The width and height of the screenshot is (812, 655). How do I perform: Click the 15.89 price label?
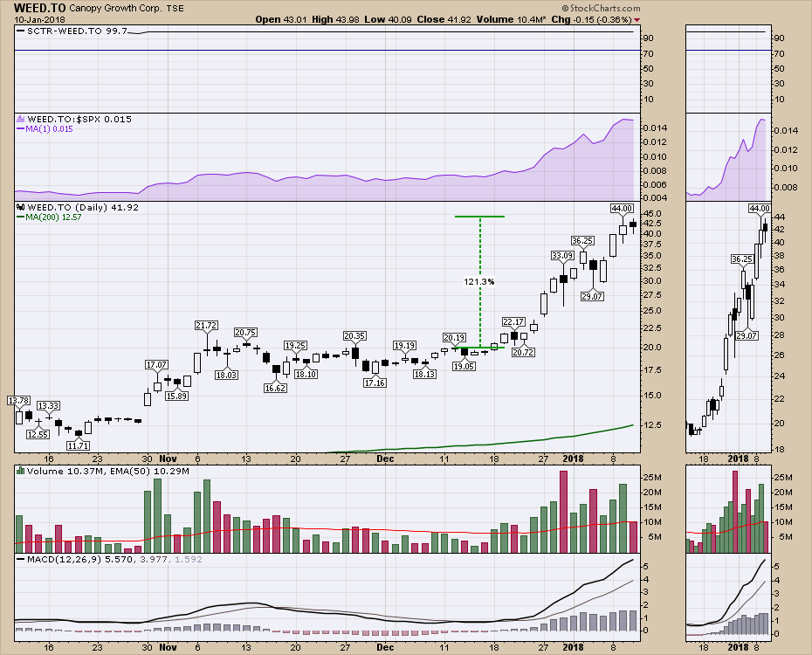pos(176,396)
